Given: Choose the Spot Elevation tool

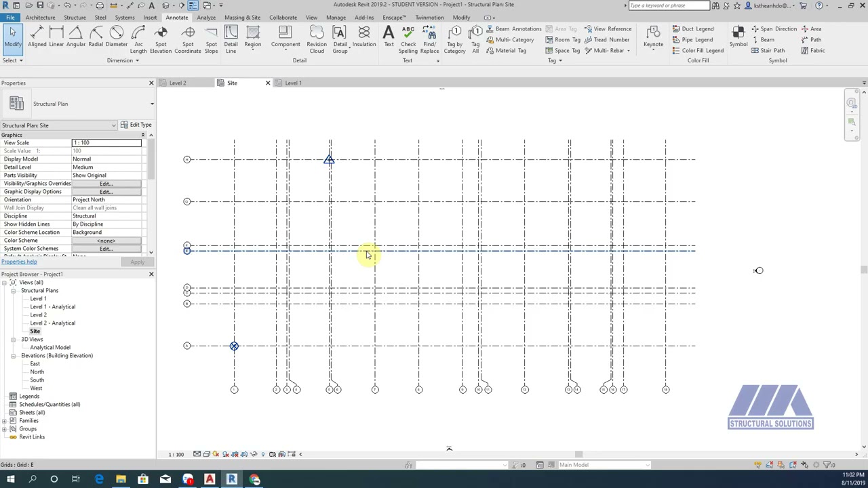Looking at the screenshot, I should [161, 40].
